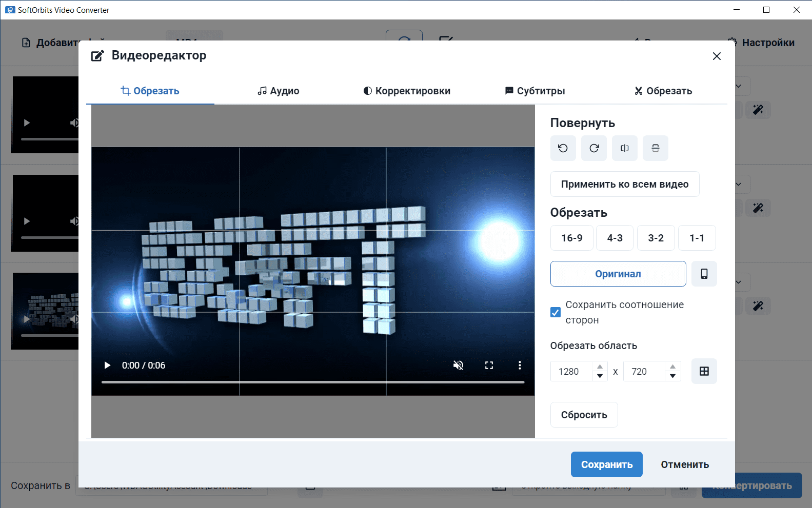Click the preview video progress bar

[313, 382]
